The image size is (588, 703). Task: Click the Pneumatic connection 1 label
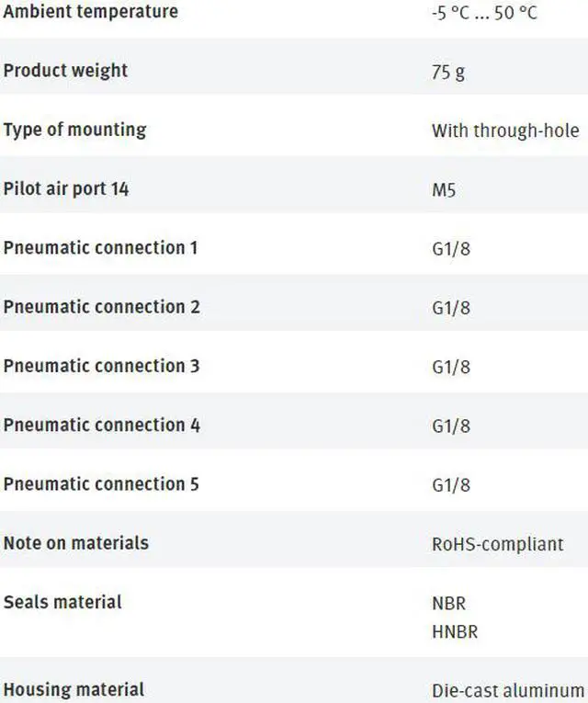(x=100, y=247)
